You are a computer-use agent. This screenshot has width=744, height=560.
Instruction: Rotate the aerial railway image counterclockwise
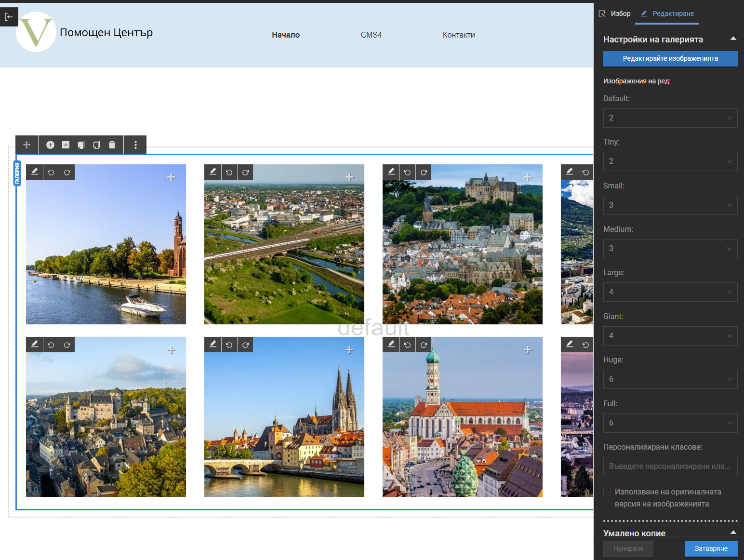(229, 172)
